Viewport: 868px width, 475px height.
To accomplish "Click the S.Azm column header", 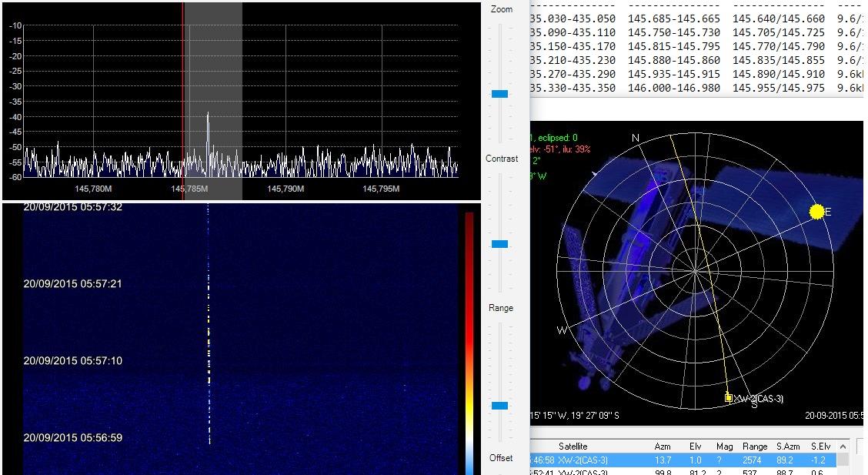I will tap(790, 447).
